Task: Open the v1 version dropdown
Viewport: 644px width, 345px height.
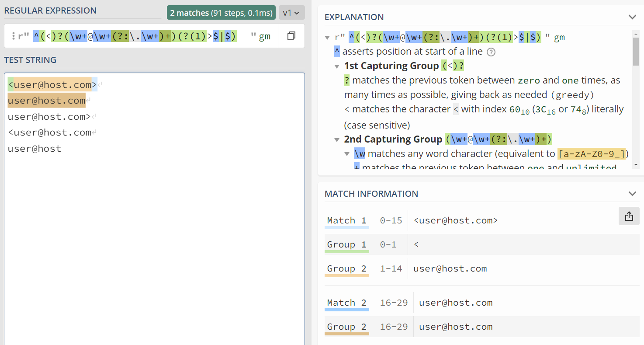Action: (x=291, y=13)
